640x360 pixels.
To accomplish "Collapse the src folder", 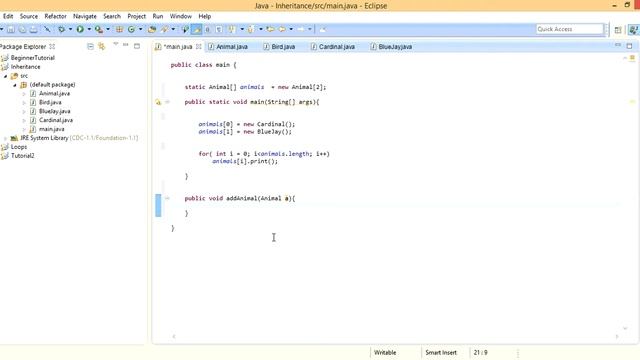I will 6,76.
